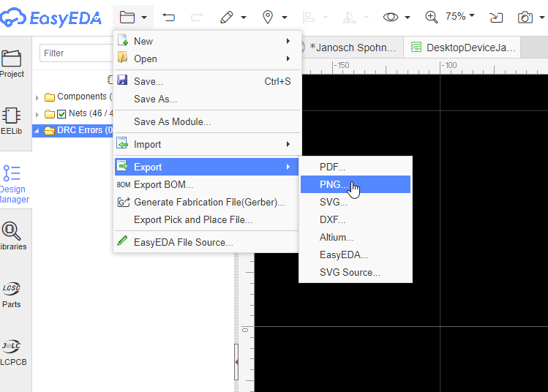Open the Project sidebar panel
The height and width of the screenshot is (392, 548).
(12, 64)
